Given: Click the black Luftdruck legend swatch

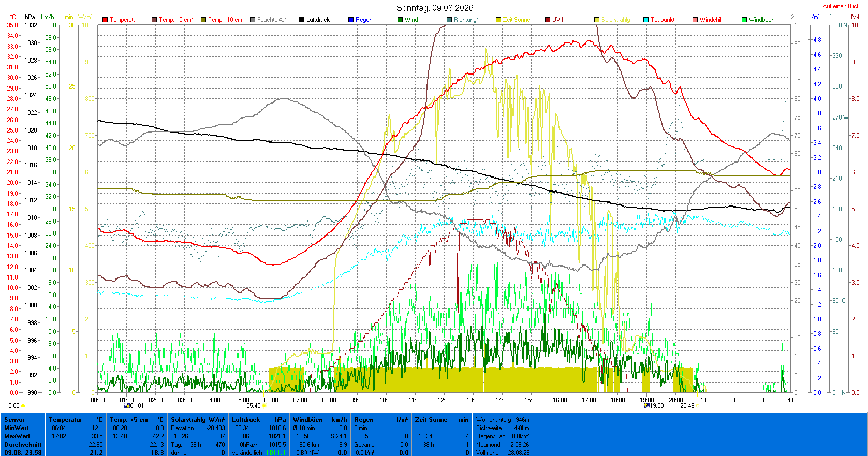Looking at the screenshot, I should 302,20.
